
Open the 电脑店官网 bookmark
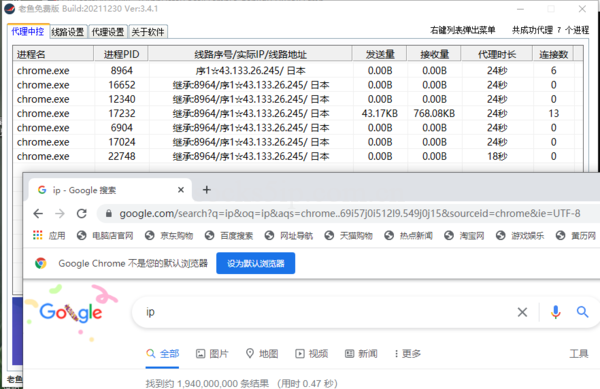pos(105,236)
